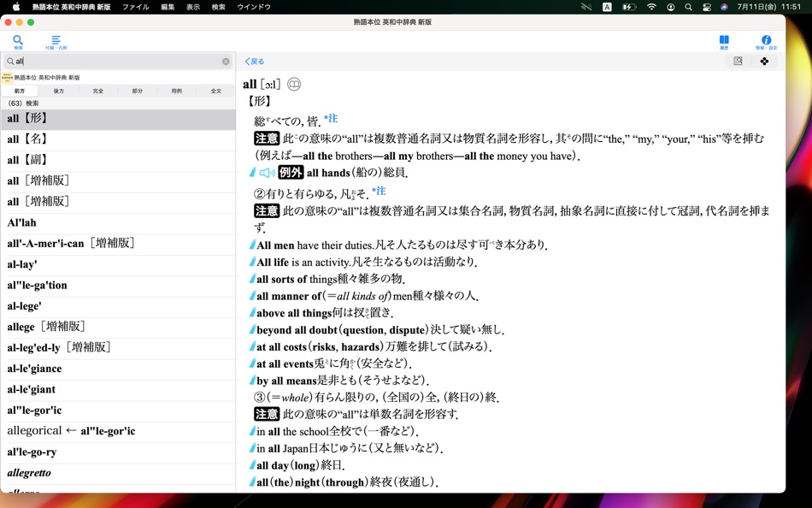Clear the search field with the x icon
The width and height of the screenshot is (812, 508).
point(226,62)
